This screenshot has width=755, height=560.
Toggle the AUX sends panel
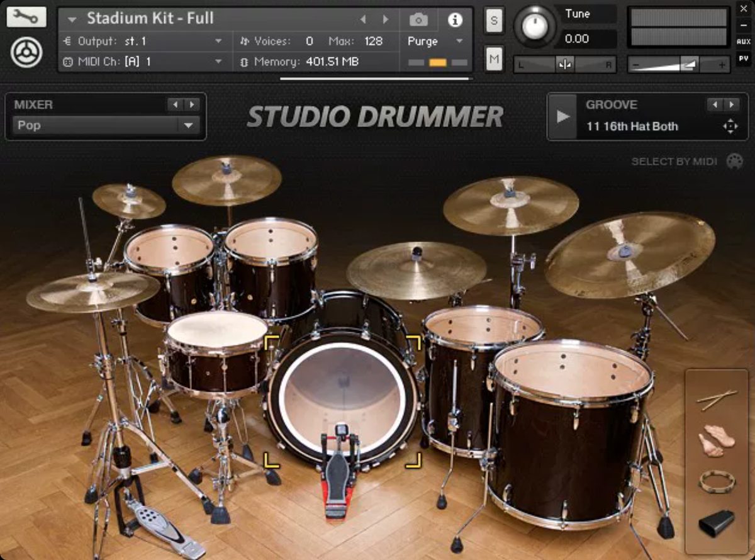(743, 42)
